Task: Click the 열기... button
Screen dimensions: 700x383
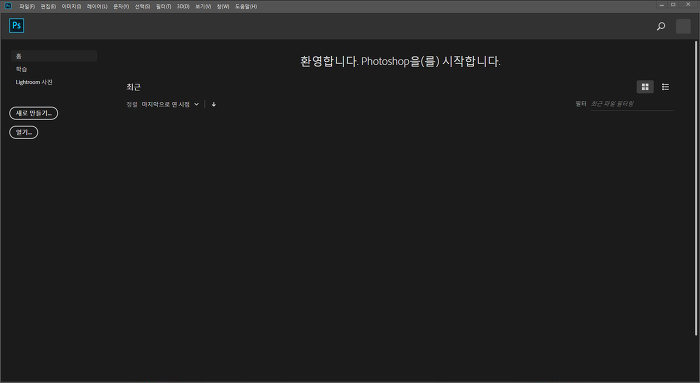Action: point(24,133)
